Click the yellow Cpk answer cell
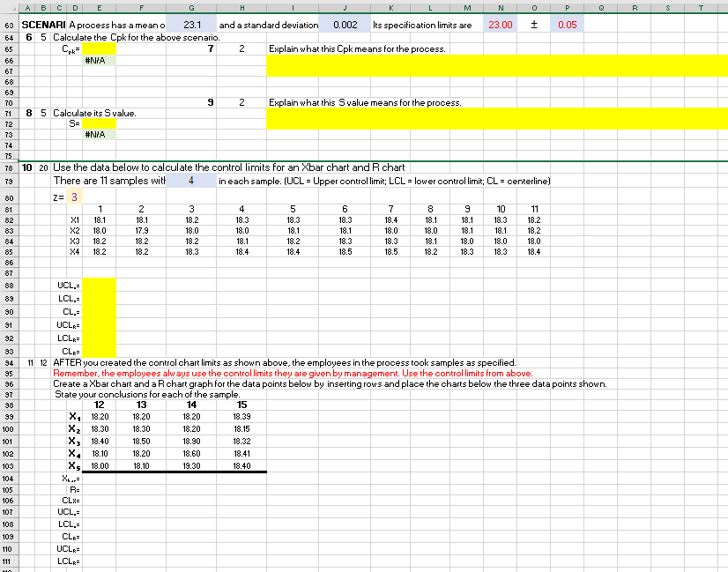The image size is (728, 572). (x=98, y=48)
